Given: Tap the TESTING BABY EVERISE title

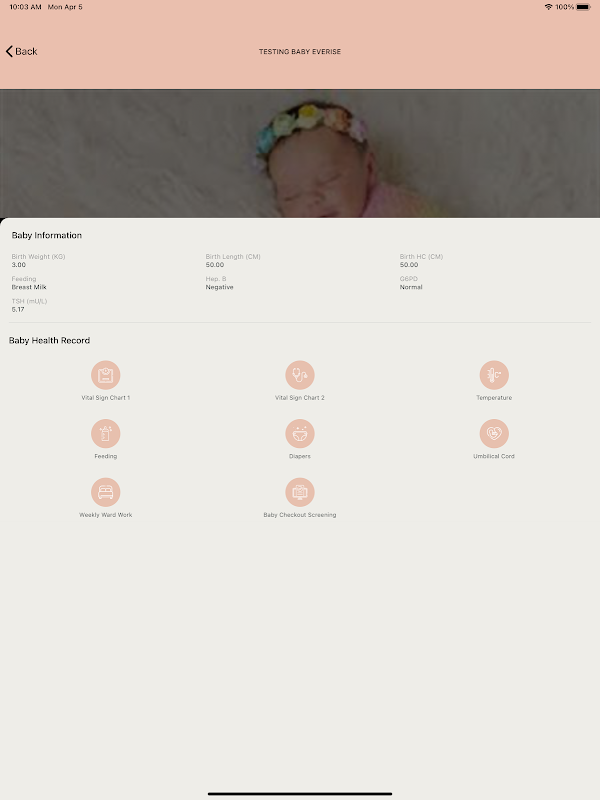Looking at the screenshot, I should [300, 52].
